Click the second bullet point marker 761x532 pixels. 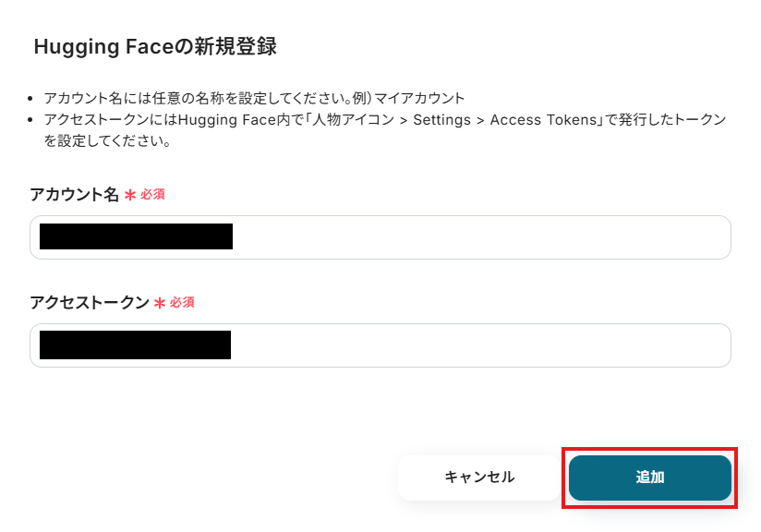tap(31, 121)
